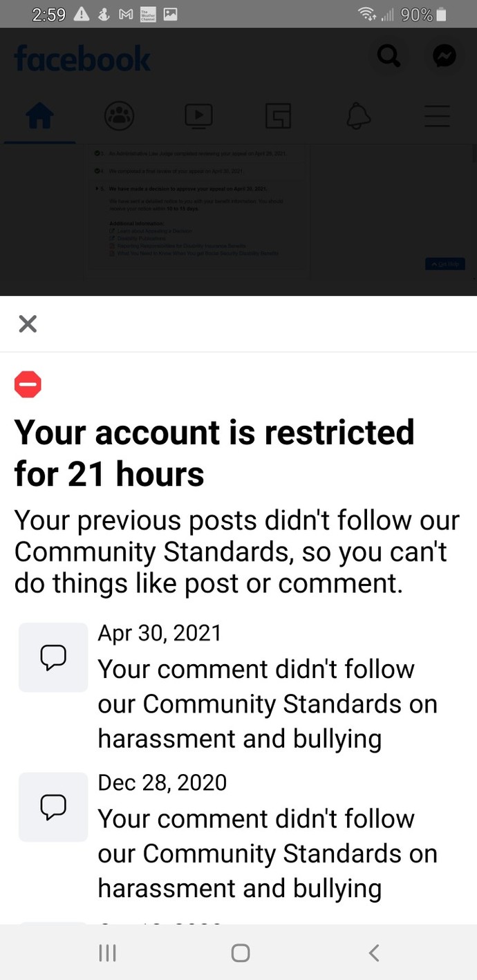Open the Groups section icon

pos(278,116)
